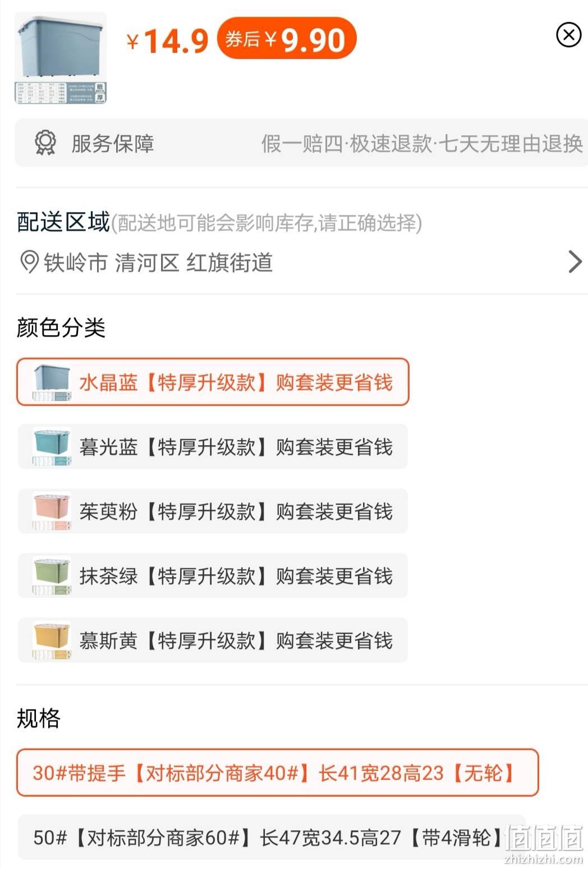Select 水晶蓝 color option

tap(213, 382)
